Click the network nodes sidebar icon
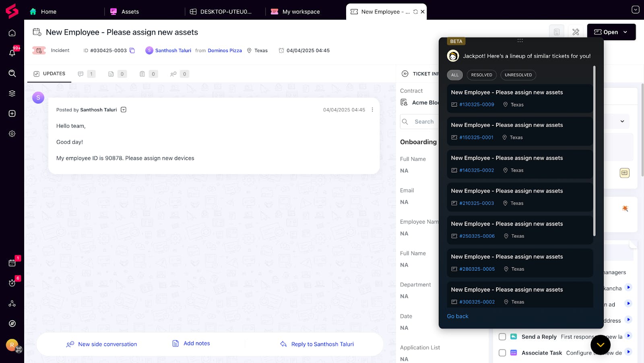The width and height of the screenshot is (644, 363). [12, 303]
